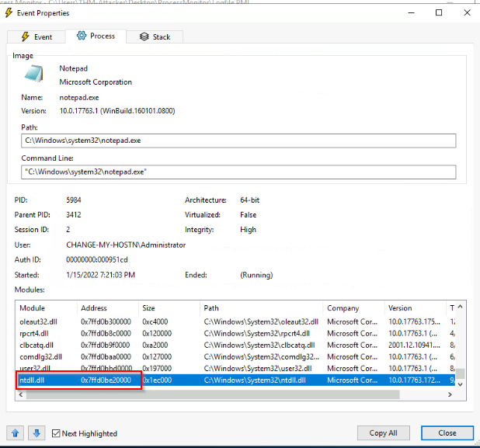Switch to the Event tab
Viewport: 480px width, 448px height.
[x=37, y=36]
